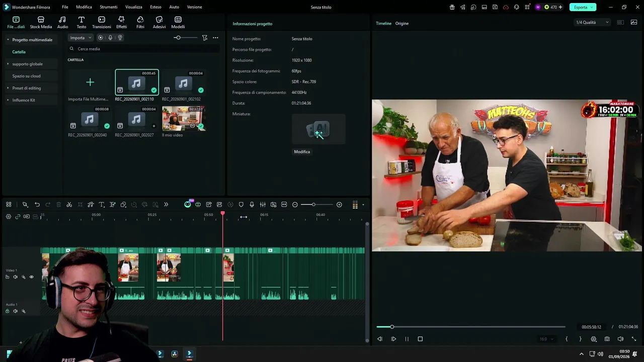Image resolution: width=644 pixels, height=362 pixels.
Task: Click the voiceover microphone icon in timeline toolbar
Action: 252,205
